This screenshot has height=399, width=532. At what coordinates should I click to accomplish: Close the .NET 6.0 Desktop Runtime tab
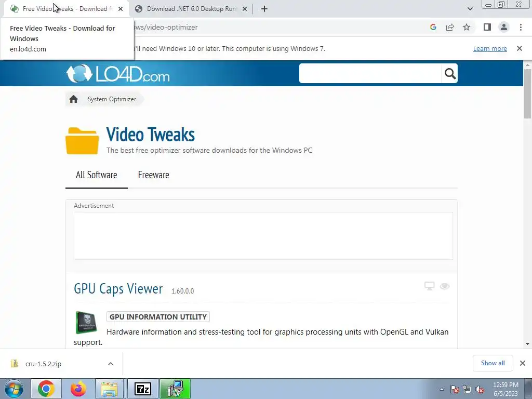click(245, 9)
